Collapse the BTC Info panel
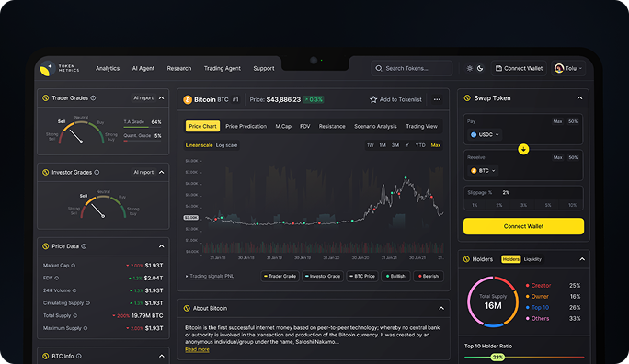 click(161, 356)
